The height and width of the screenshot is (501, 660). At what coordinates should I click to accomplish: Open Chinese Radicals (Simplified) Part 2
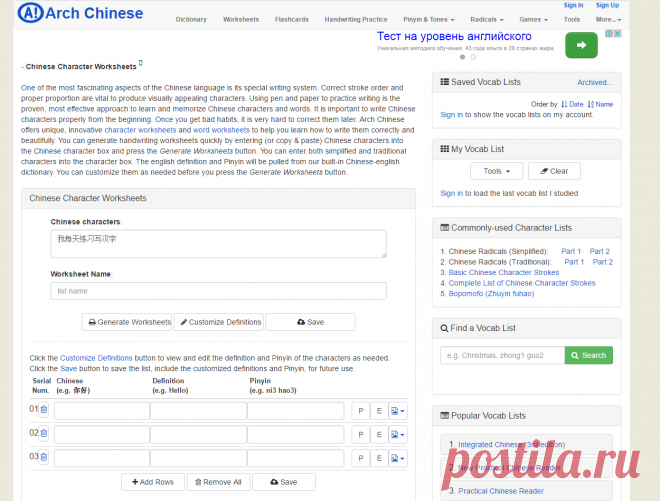click(x=599, y=251)
